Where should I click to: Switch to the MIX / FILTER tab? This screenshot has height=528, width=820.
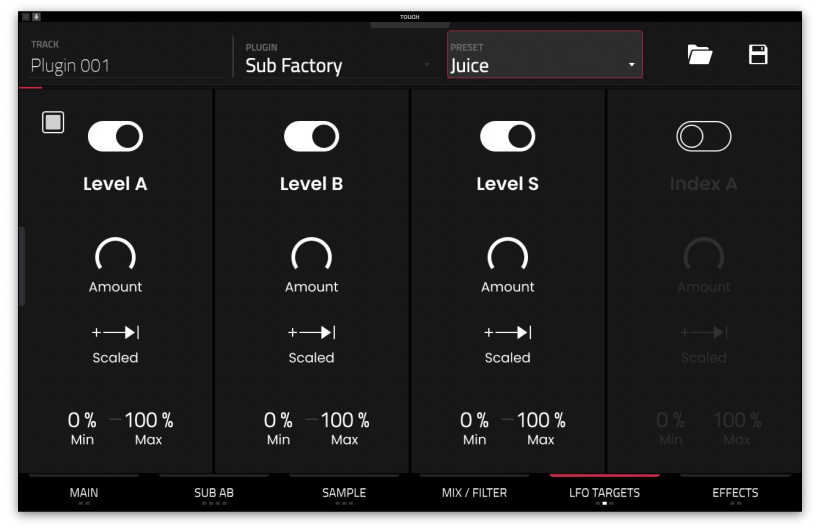[x=474, y=493]
